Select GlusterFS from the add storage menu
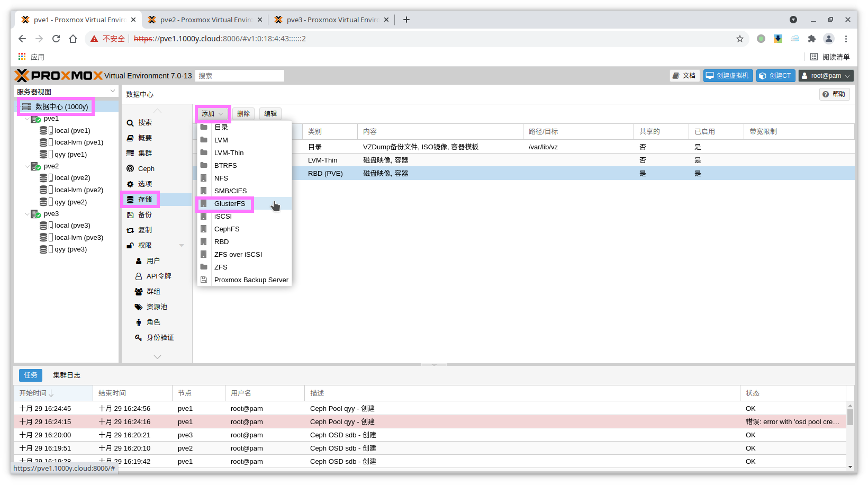Screen dimensions: 868x485 (x=230, y=204)
